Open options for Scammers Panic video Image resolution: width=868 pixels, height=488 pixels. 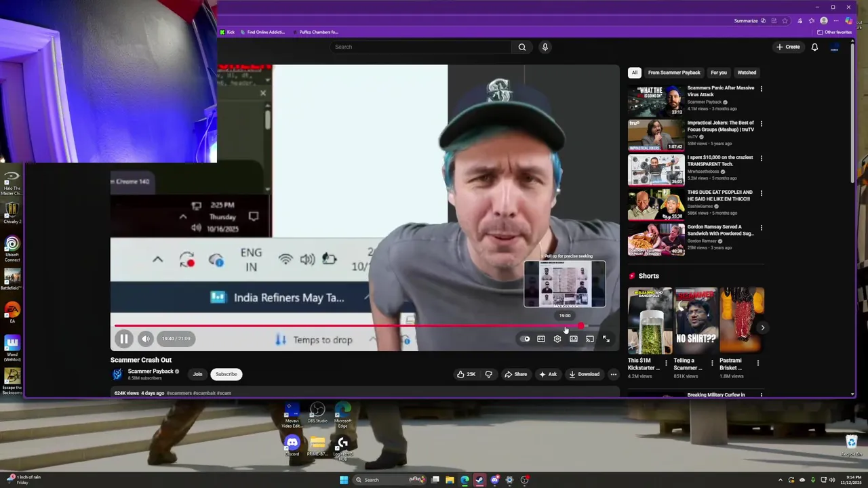click(x=761, y=89)
